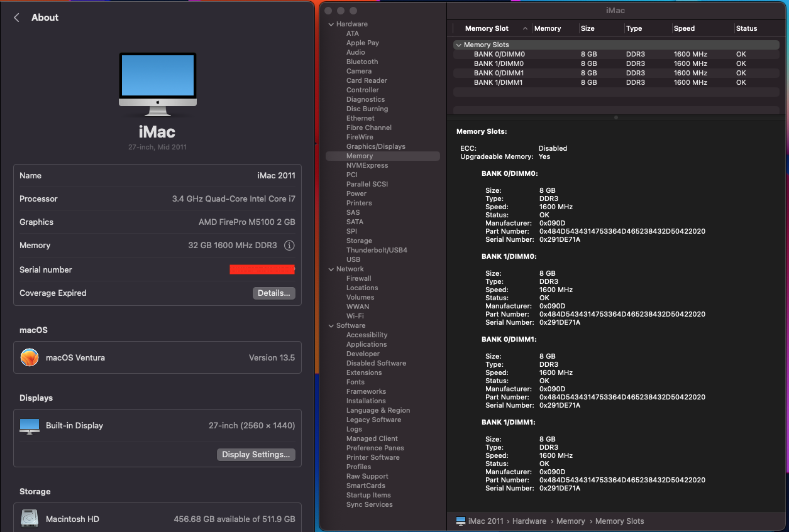This screenshot has height=532, width=789.
Task: Click the Built-in Display monitor icon
Action: click(30, 426)
